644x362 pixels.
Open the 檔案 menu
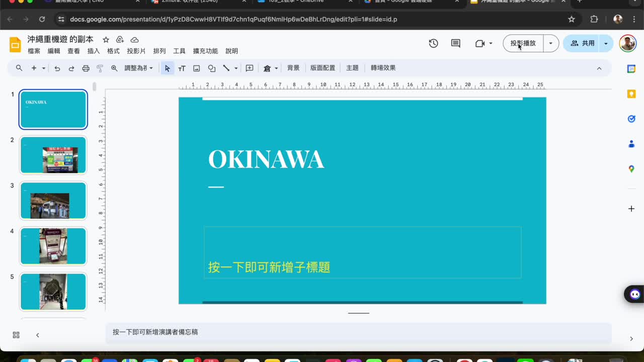pos(34,51)
